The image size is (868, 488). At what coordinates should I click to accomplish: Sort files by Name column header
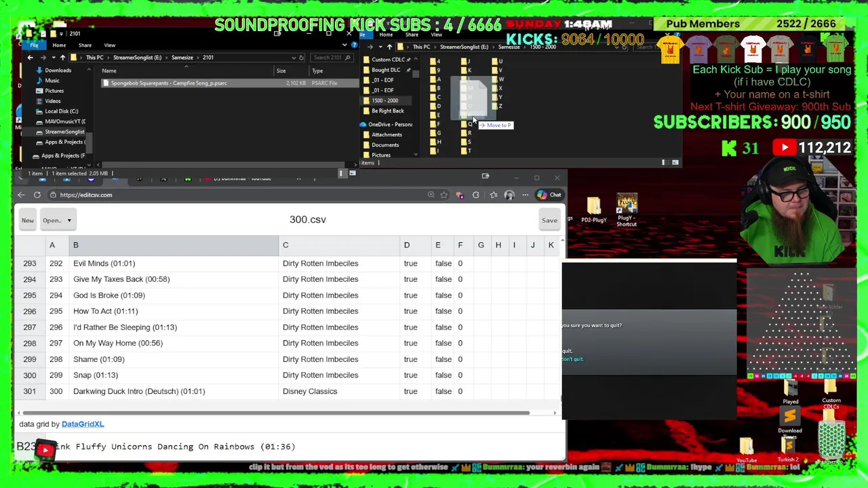pos(109,70)
